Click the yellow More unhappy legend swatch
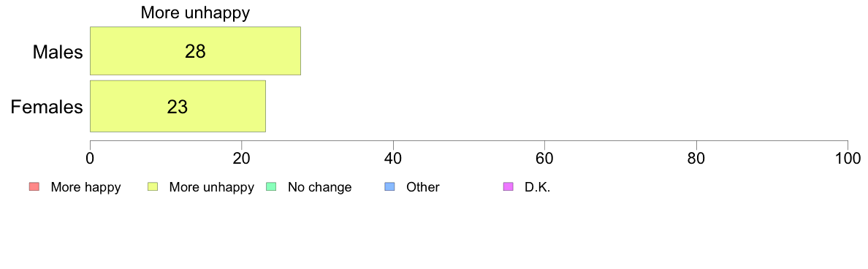The height and width of the screenshot is (269, 868). [152, 187]
